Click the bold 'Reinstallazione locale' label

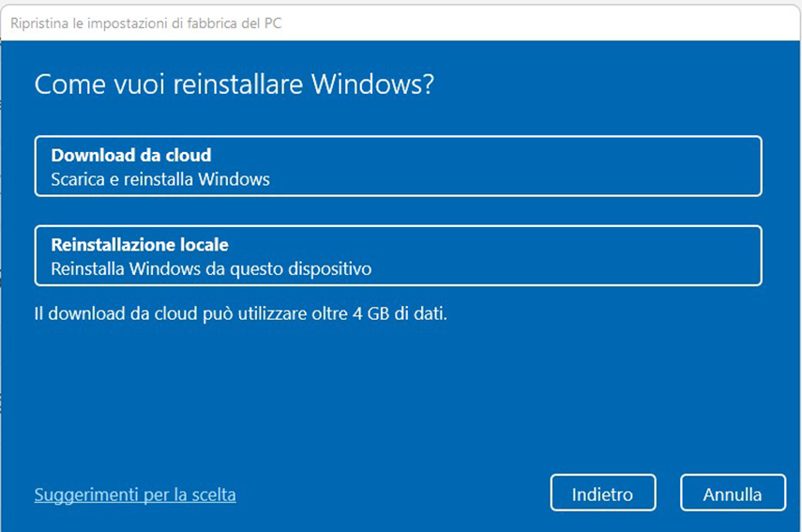139,245
